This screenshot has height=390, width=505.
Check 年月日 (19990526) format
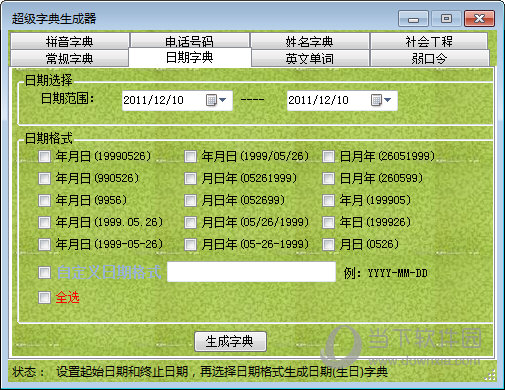coord(44,156)
